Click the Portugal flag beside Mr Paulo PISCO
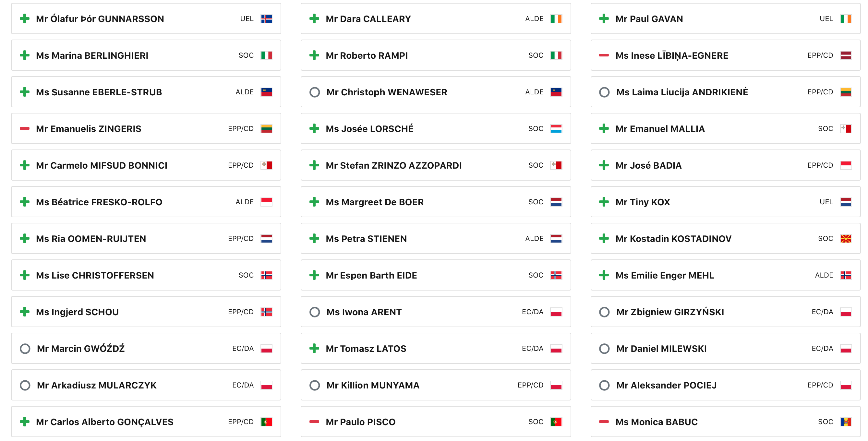 (556, 422)
